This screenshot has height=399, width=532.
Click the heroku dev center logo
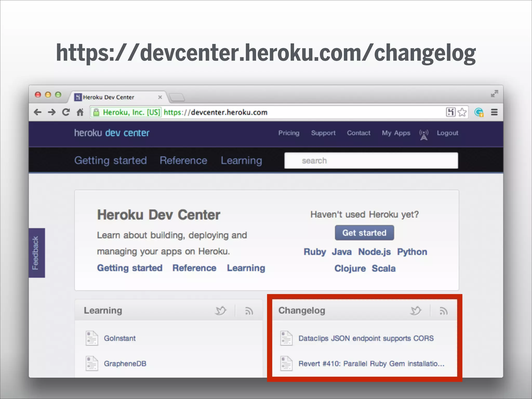[x=112, y=133]
